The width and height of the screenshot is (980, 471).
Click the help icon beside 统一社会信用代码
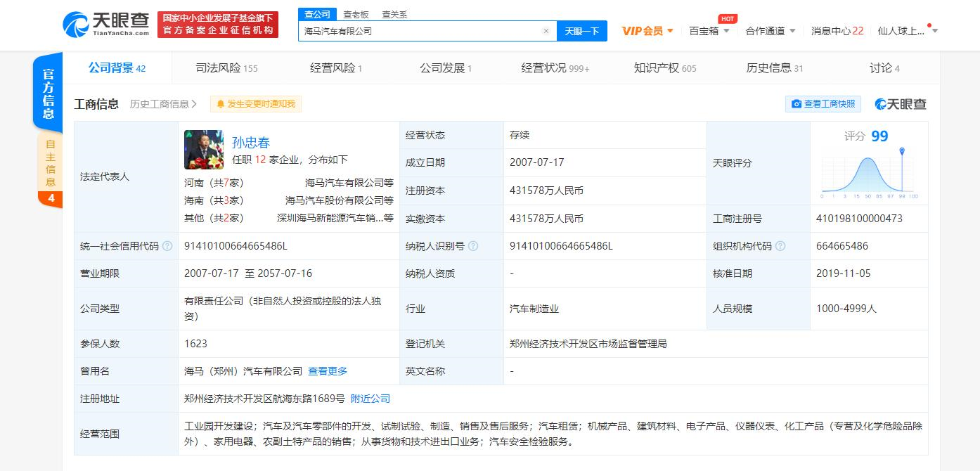[167, 246]
